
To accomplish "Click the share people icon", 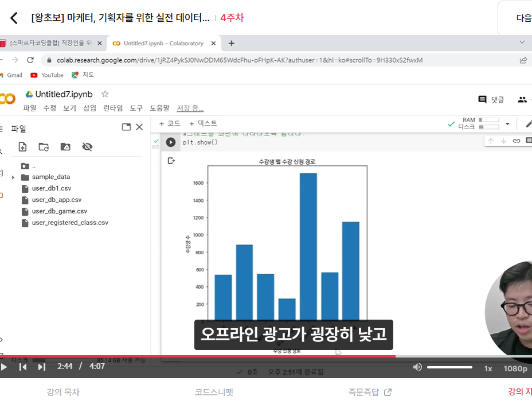I will coord(522,99).
